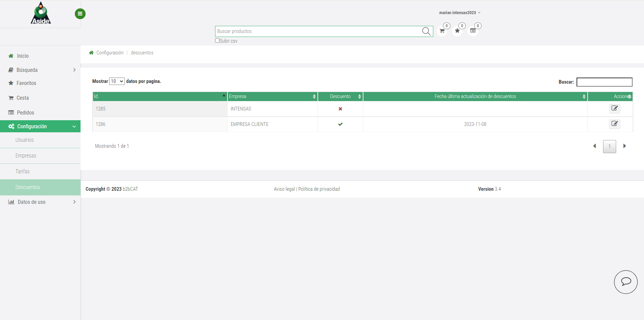This screenshot has height=320, width=644.
Task: Edit discount for INTENSAS row
Action: (x=614, y=108)
